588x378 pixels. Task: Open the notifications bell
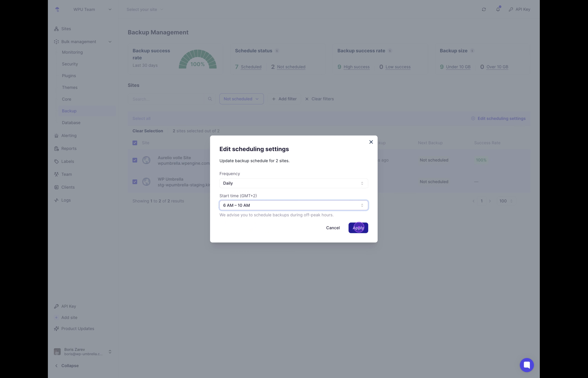498,9
